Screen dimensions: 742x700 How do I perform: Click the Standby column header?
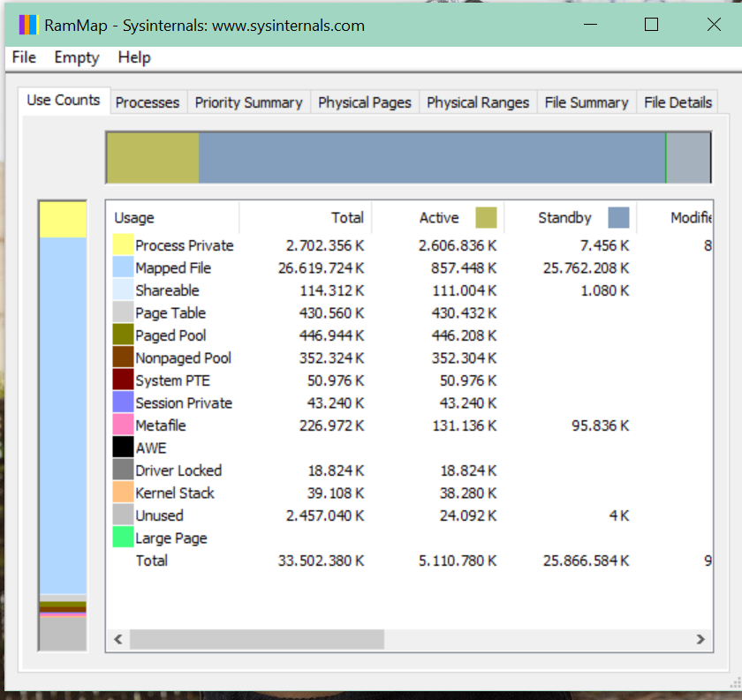(571, 217)
